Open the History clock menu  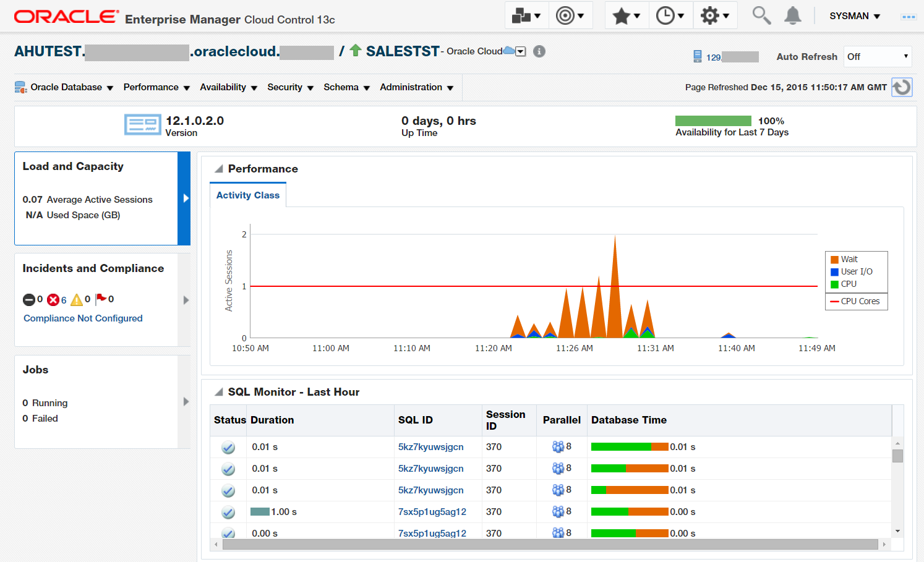[670, 15]
